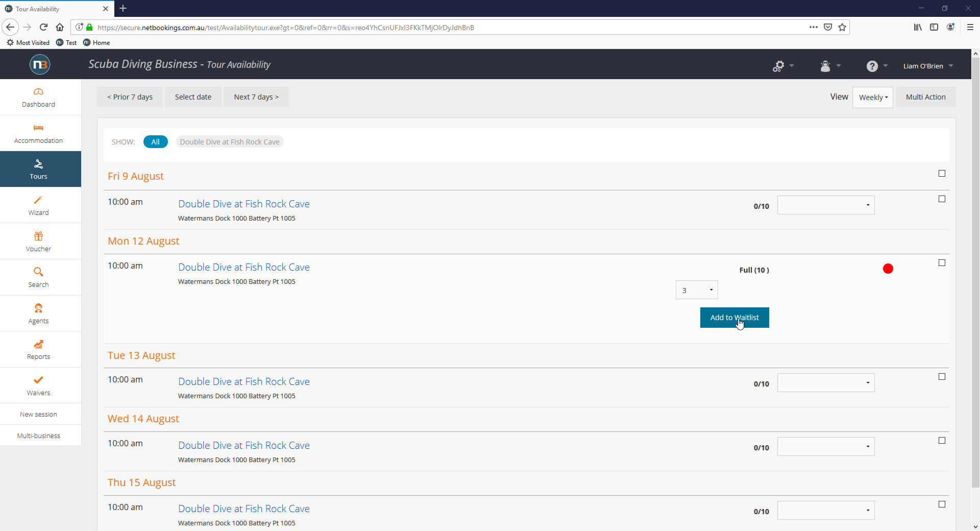Go to browser home icon
The height and width of the screenshot is (531, 980).
click(60, 27)
